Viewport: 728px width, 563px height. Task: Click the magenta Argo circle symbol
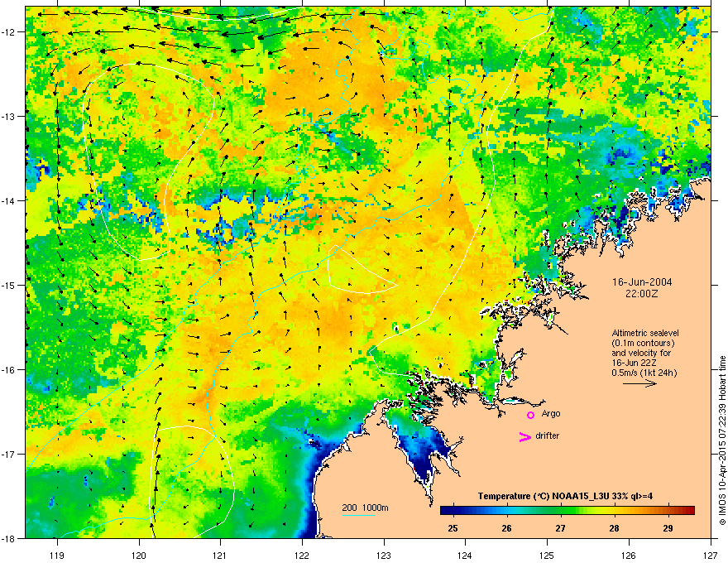[530, 415]
